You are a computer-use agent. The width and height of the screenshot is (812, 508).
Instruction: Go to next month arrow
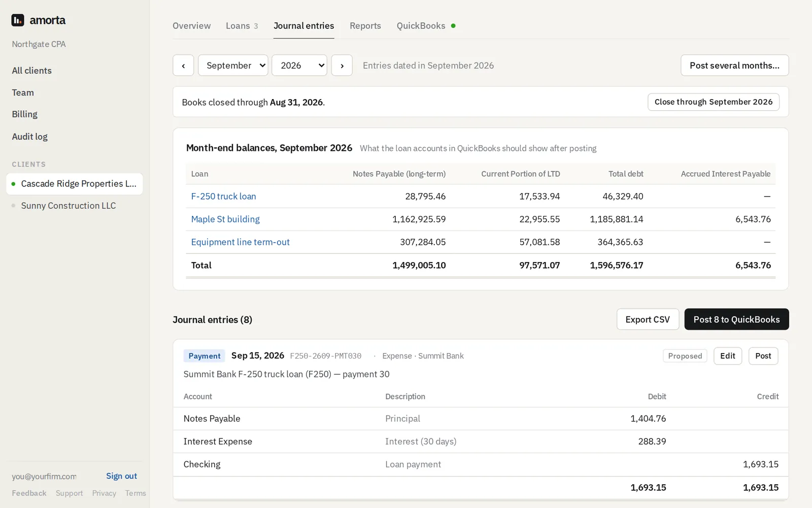(342, 66)
